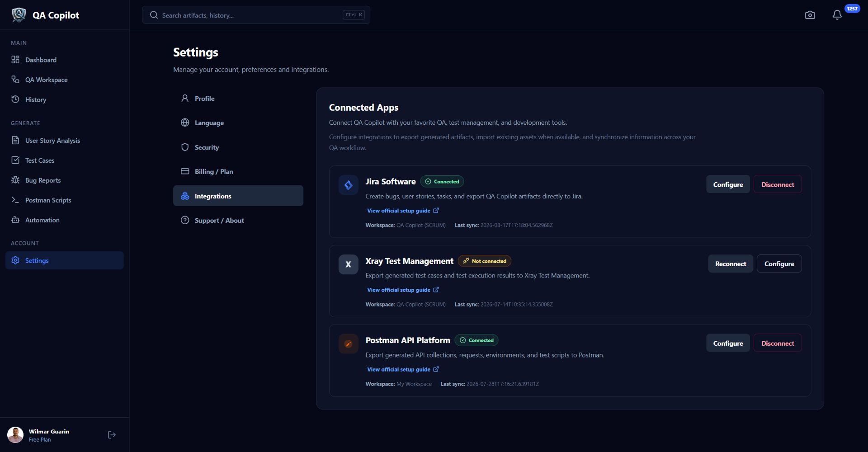Click the Billing card icon
Image resolution: width=868 pixels, height=452 pixels.
coord(185,171)
